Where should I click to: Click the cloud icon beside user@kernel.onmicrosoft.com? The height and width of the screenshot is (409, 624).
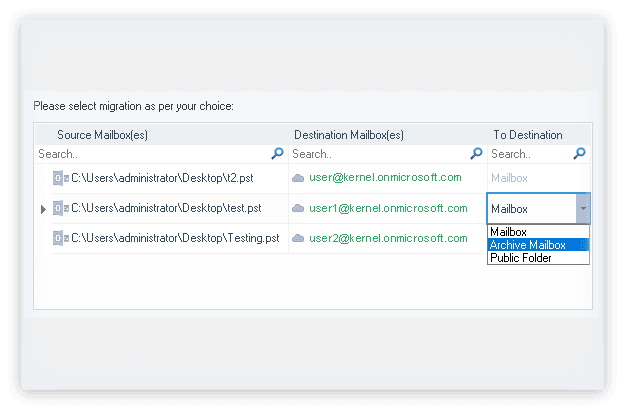(x=298, y=178)
